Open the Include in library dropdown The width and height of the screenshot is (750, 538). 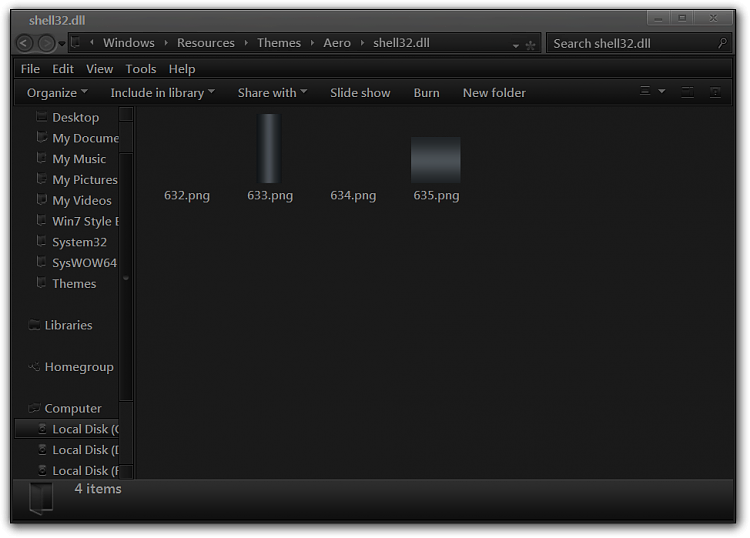click(x=162, y=93)
